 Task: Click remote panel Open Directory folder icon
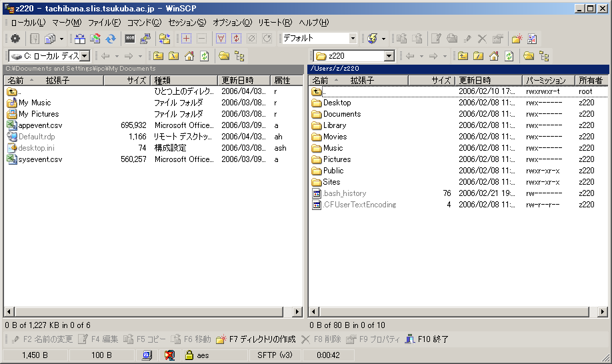click(529, 56)
